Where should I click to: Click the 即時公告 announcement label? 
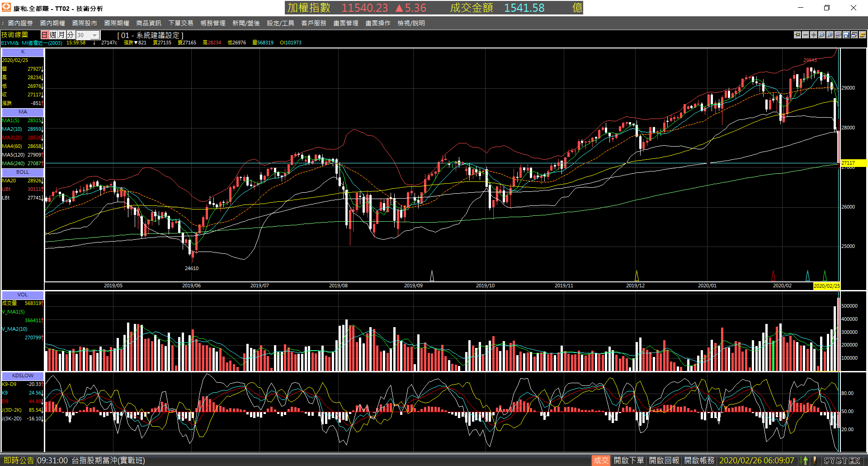coord(19,461)
